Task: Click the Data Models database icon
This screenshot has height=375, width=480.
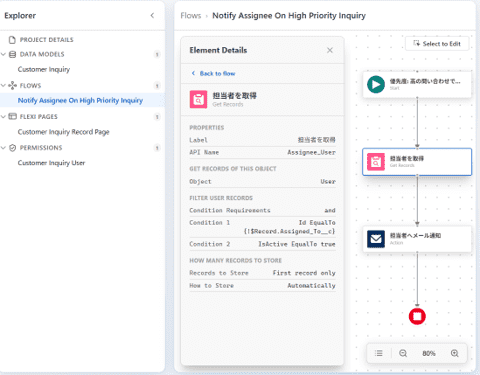Action: coord(12,54)
